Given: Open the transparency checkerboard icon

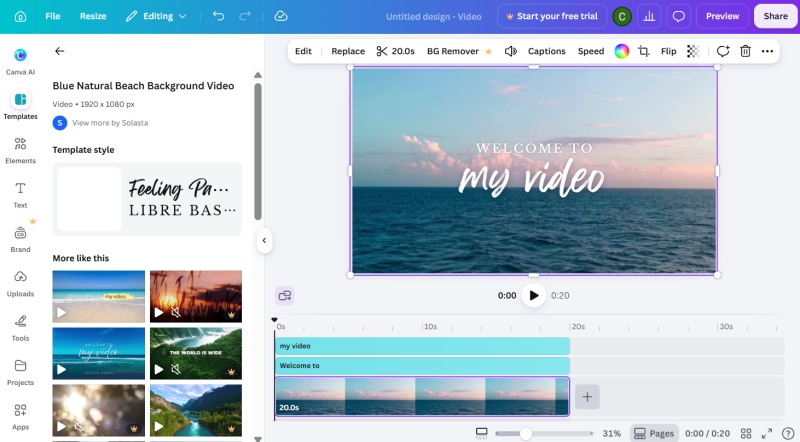Looking at the screenshot, I should (x=693, y=51).
